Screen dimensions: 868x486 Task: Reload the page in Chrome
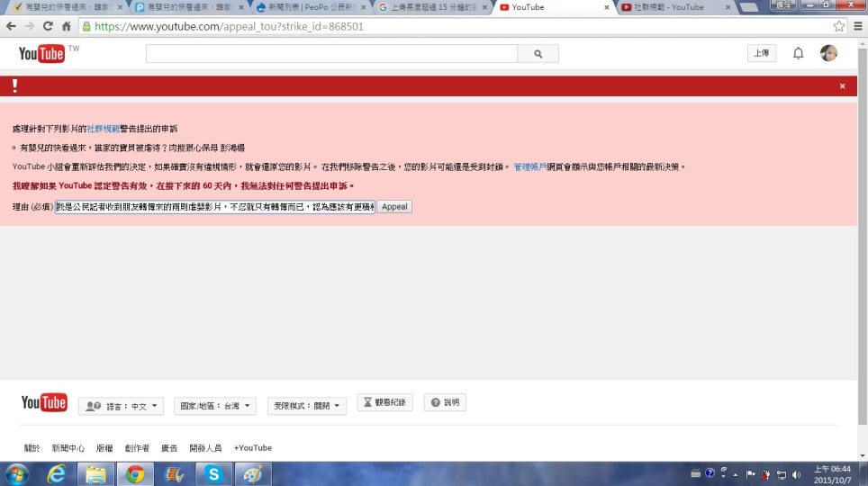pos(48,26)
